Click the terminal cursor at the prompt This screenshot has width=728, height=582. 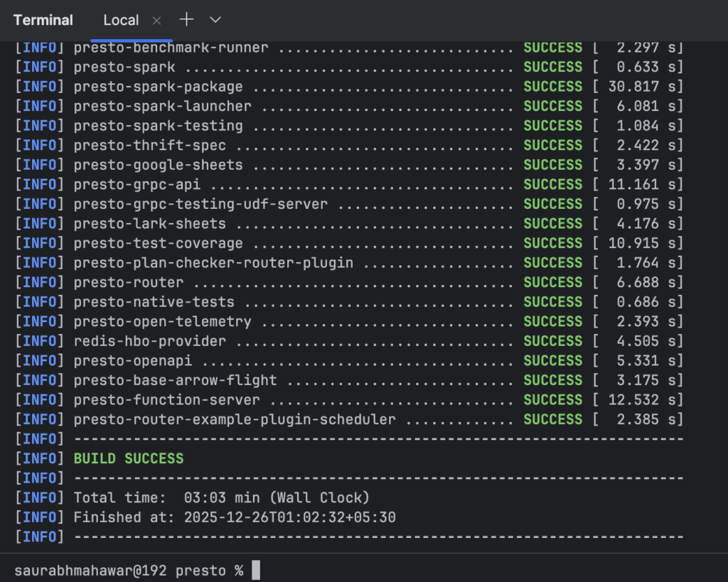click(x=256, y=570)
